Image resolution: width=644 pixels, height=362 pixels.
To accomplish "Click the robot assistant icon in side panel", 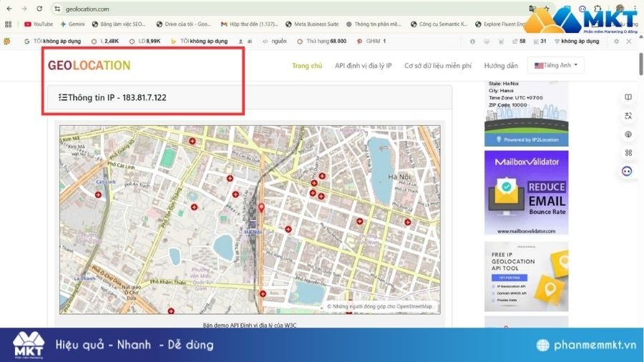I will [627, 171].
